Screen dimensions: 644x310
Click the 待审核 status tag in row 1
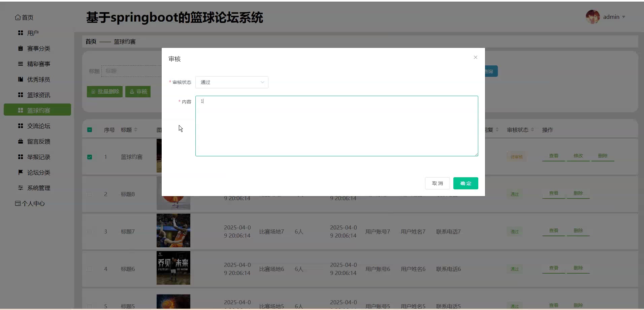click(x=517, y=157)
